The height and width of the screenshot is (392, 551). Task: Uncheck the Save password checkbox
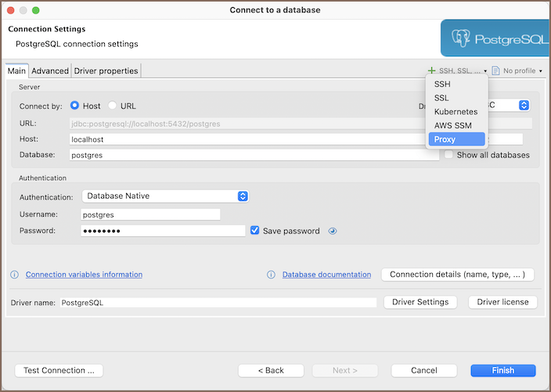[255, 231]
